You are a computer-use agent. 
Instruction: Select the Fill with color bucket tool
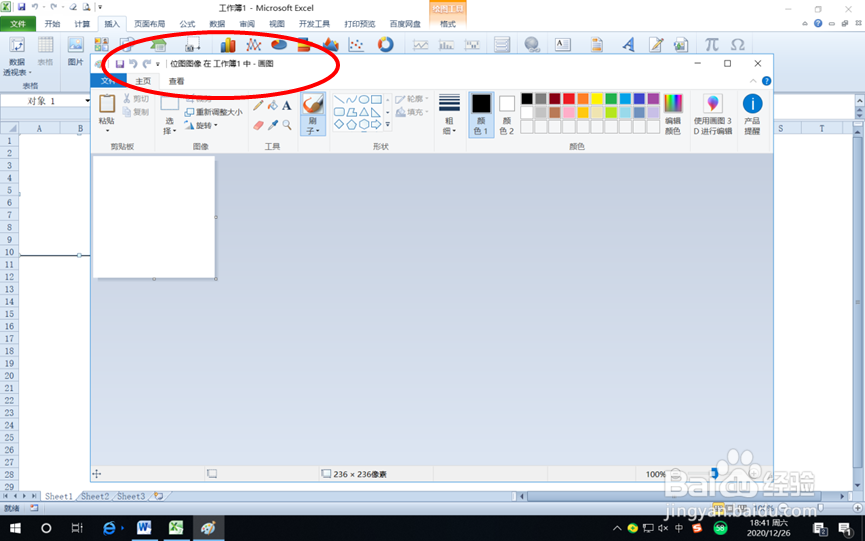(273, 105)
